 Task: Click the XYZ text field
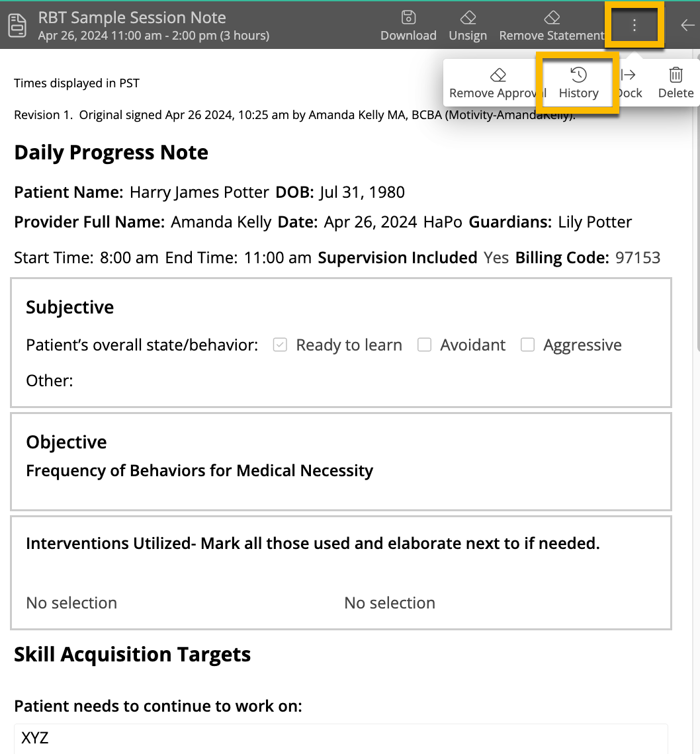pos(341,738)
